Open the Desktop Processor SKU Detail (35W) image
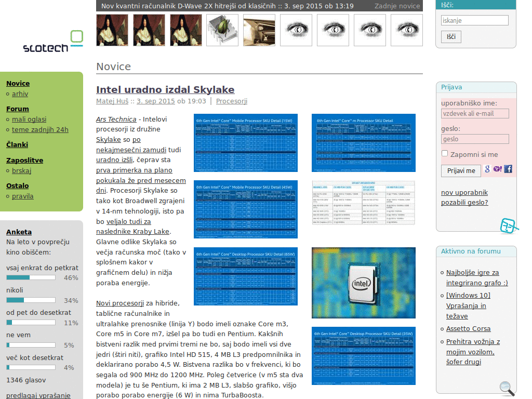This screenshot has width=532, height=399. click(x=363, y=356)
